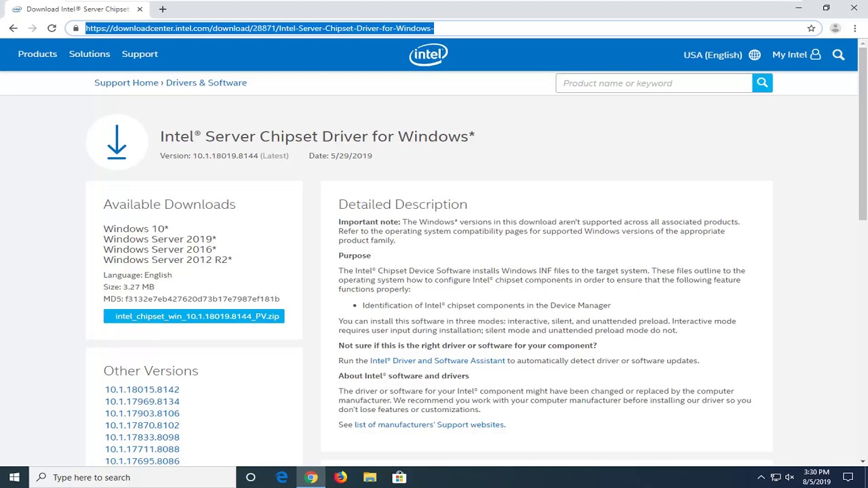
Task: Click the Windows Server 2016* entry
Action: click(159, 249)
